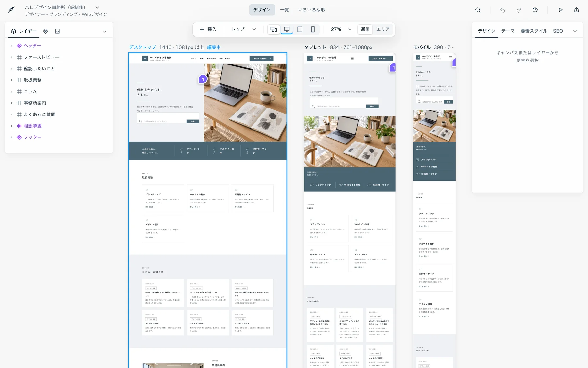
Task: Collapse left panel with the chevron
Action: [105, 31]
